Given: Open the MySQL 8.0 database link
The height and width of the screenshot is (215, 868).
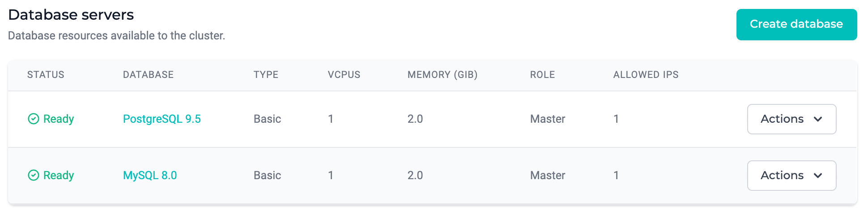Looking at the screenshot, I should (x=150, y=175).
